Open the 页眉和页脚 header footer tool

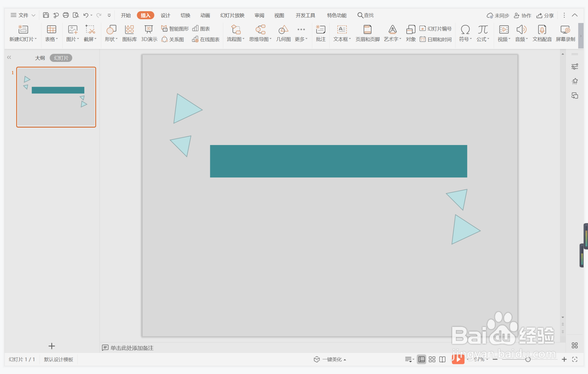(x=367, y=33)
